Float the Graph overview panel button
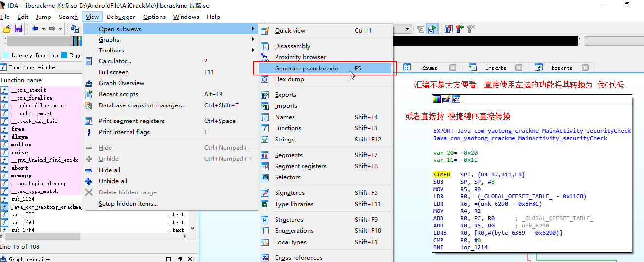644x262 pixels. [180, 259]
